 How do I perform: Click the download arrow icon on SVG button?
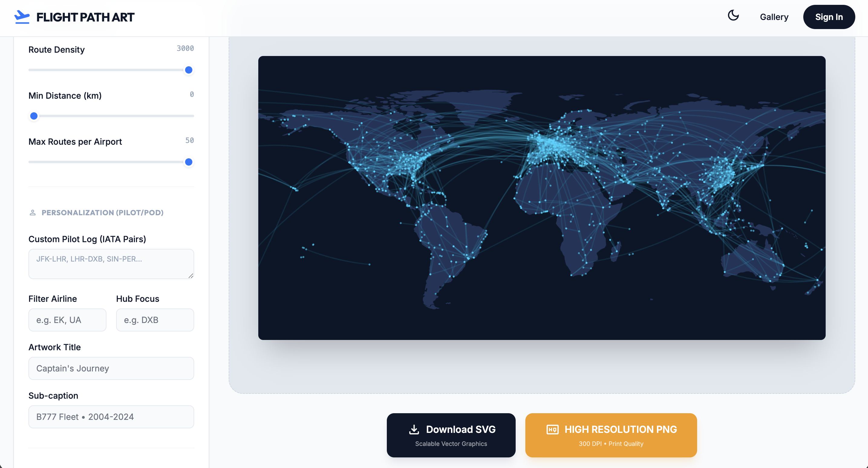414,430
